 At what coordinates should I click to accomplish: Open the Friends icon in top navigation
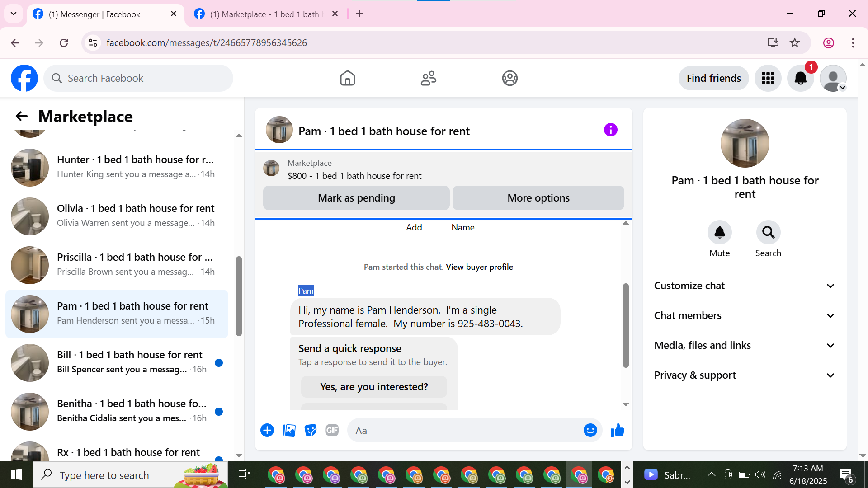429,78
